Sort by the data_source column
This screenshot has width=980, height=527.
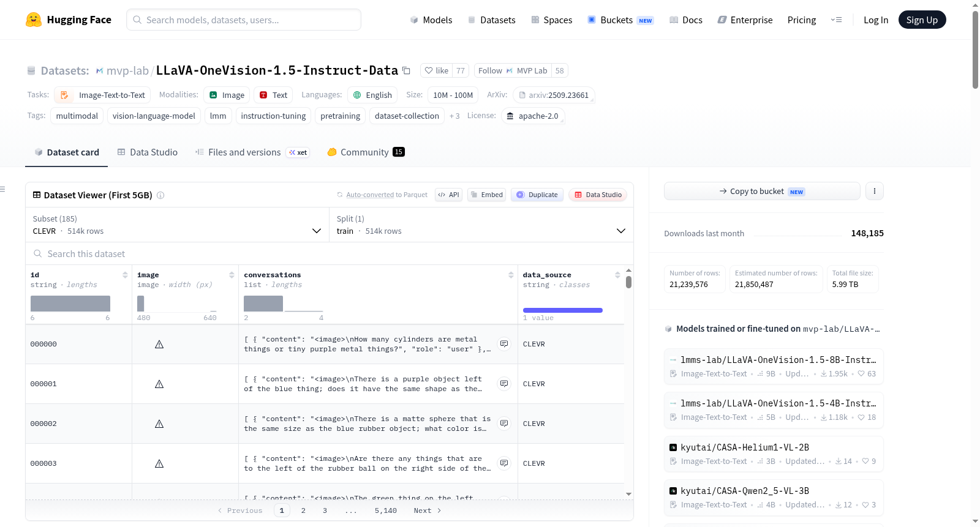coord(617,275)
